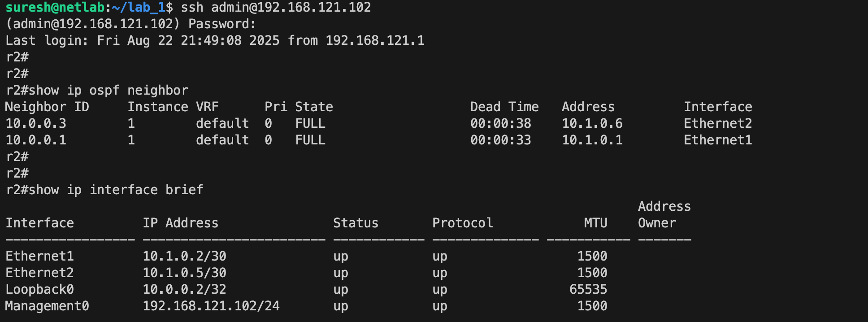
Task: Click the 'Protocol' column header
Action: (463, 223)
